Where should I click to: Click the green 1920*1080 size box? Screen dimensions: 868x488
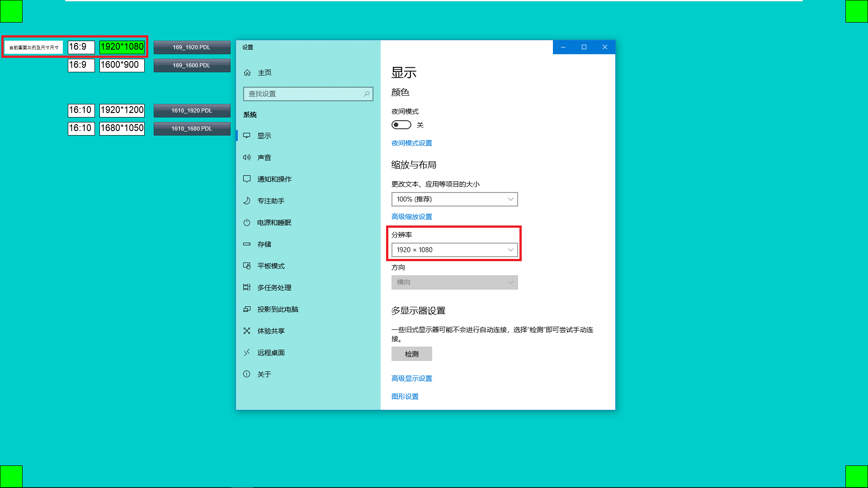click(122, 47)
